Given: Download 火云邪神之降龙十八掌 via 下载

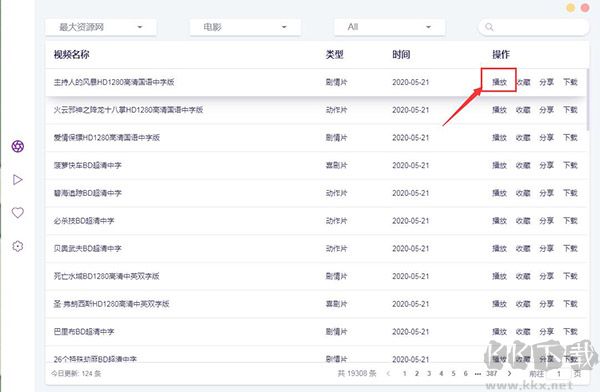Looking at the screenshot, I should click(570, 110).
